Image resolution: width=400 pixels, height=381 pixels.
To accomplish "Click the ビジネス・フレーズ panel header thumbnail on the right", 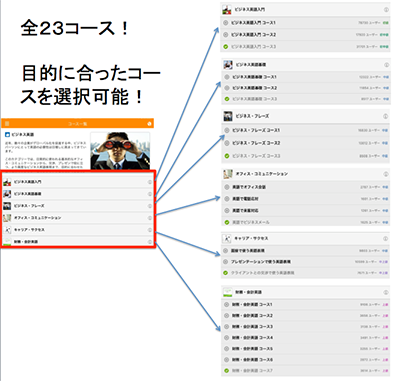I will point(228,116).
